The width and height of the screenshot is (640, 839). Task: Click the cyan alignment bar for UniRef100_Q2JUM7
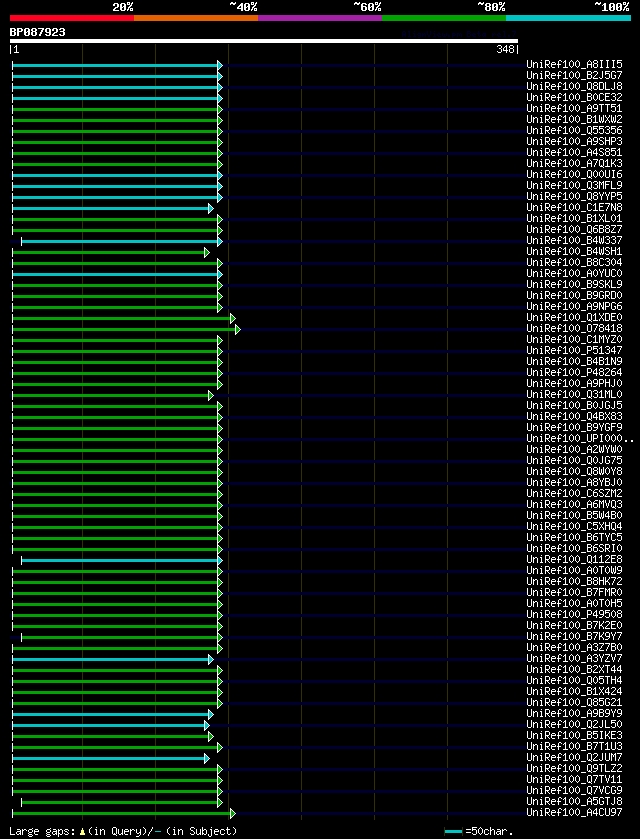click(x=108, y=758)
